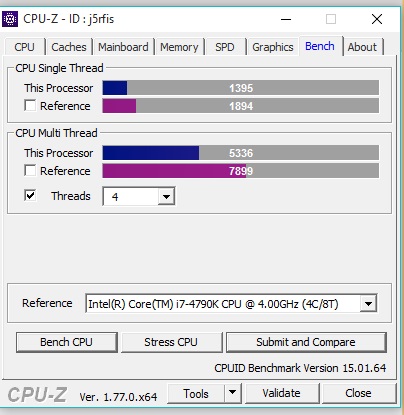Uncheck the Threads checkbox
This screenshot has height=415, width=404.
pos(30,195)
